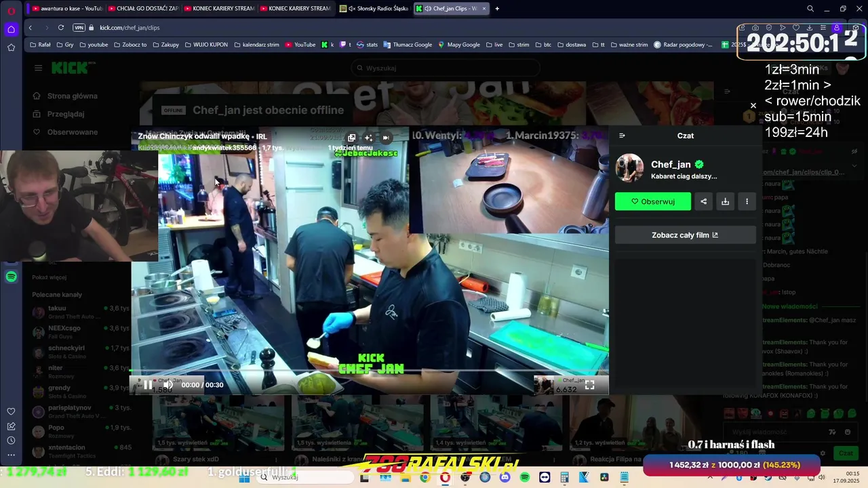Click browser search icon in title bar

click(810, 9)
